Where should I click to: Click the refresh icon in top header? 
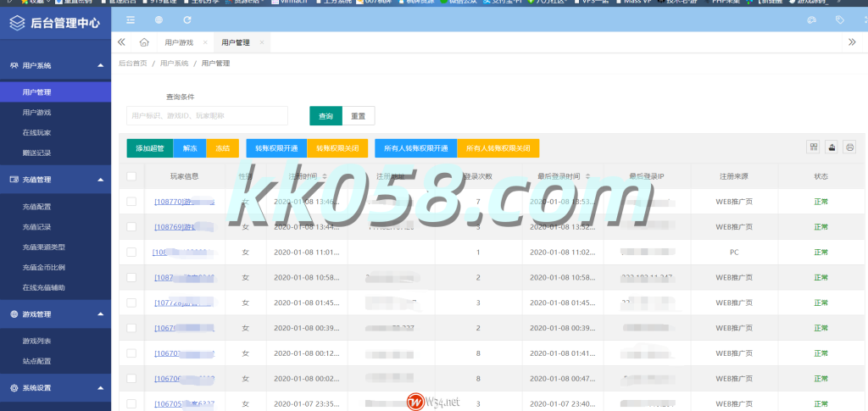186,19
